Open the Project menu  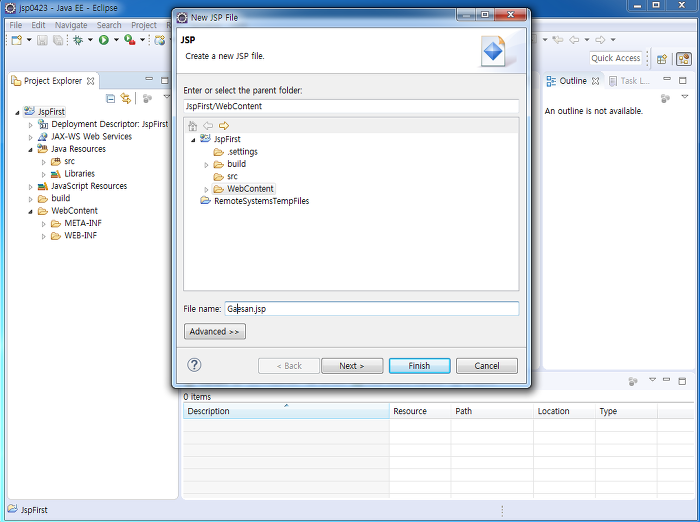[x=144, y=25]
